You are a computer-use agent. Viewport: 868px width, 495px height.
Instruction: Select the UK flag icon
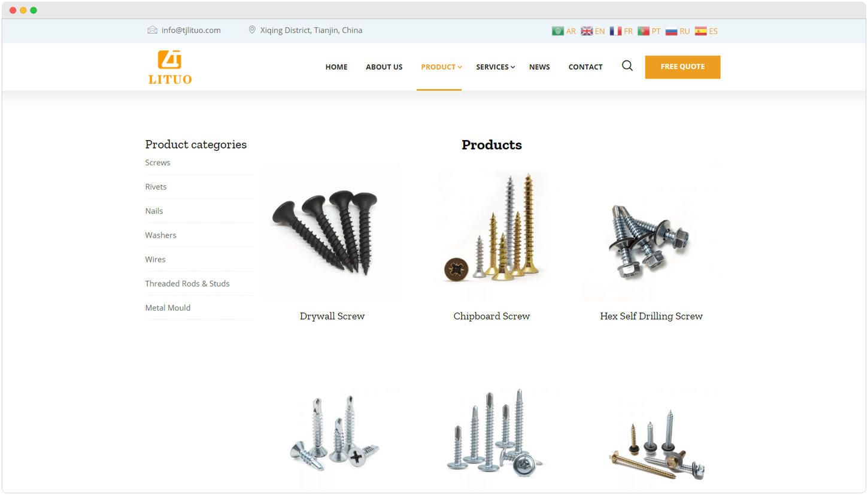pos(587,31)
